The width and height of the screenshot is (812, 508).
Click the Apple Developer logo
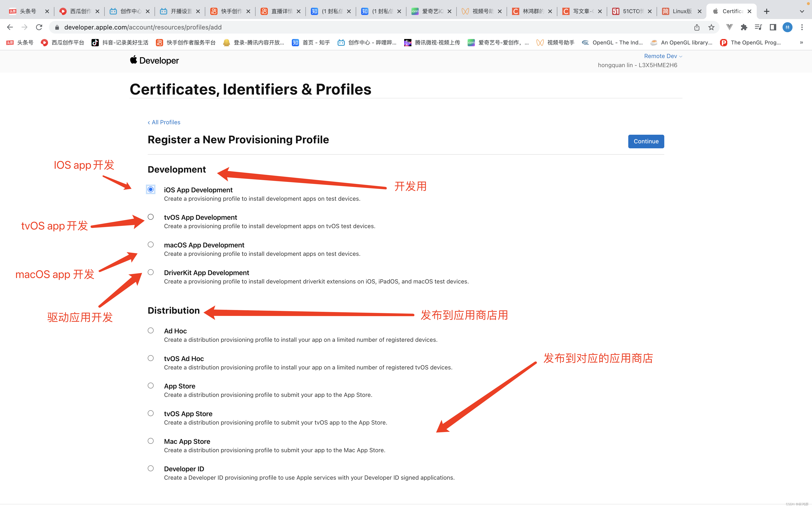point(154,61)
